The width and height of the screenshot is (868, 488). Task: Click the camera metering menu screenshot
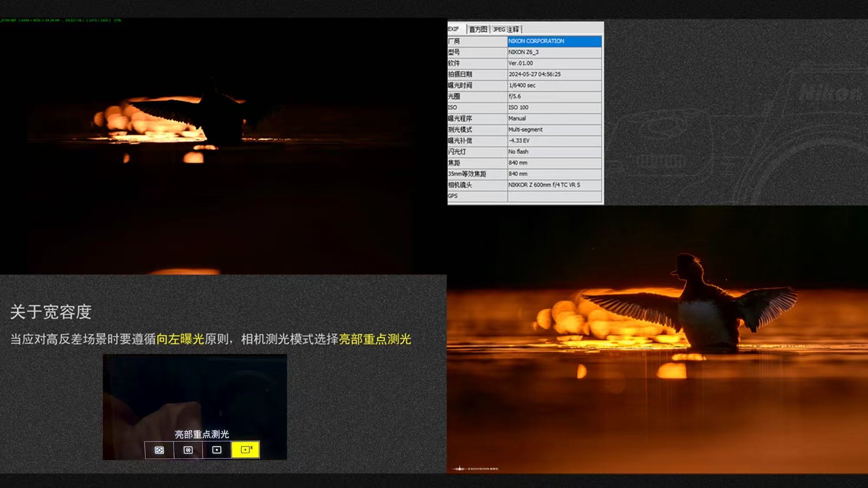195,407
